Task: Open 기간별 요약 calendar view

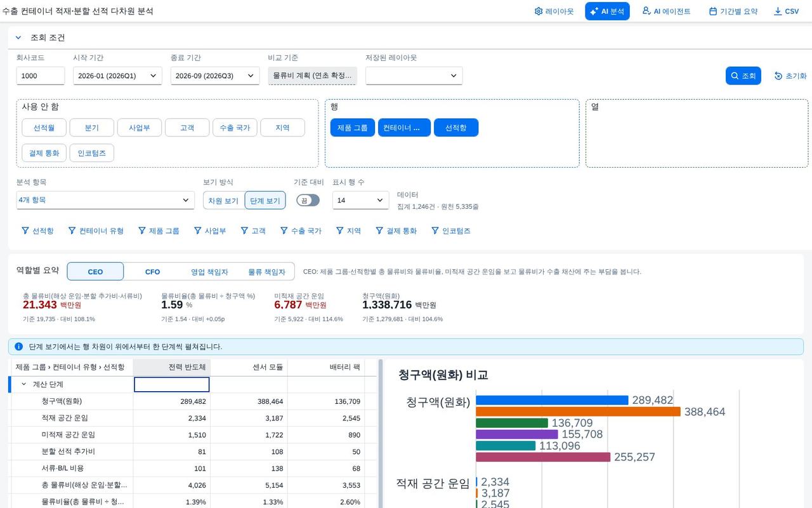Action: 733,11
